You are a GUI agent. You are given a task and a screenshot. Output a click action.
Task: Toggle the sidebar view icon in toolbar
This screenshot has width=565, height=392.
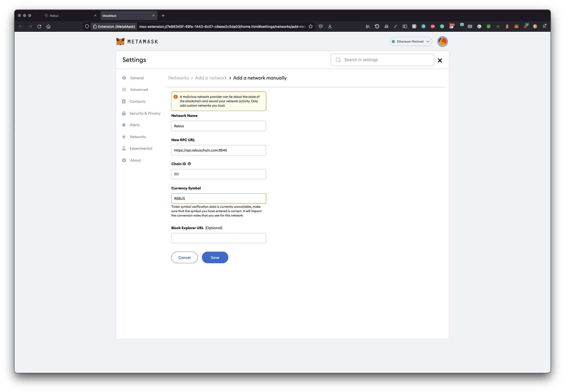405,26
